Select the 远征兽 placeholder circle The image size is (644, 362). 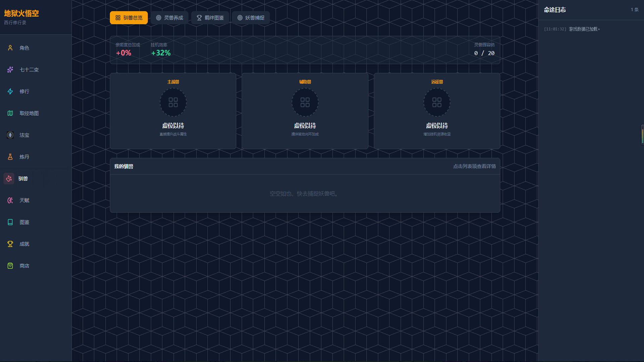tap(437, 102)
